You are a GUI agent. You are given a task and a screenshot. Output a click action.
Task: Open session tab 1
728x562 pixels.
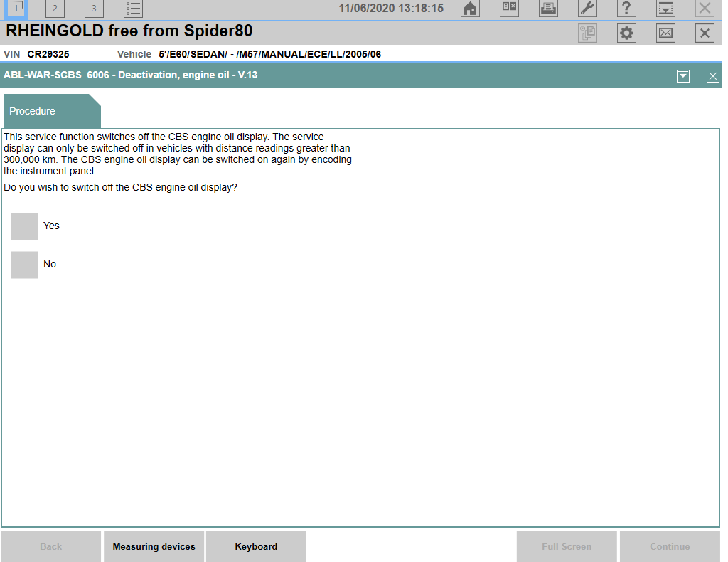pyautogui.click(x=16, y=9)
